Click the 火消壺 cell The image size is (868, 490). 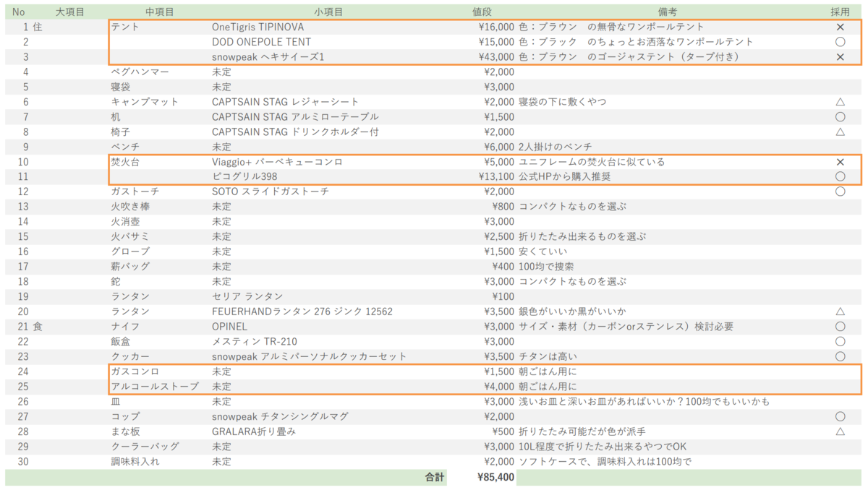pyautogui.click(x=125, y=221)
